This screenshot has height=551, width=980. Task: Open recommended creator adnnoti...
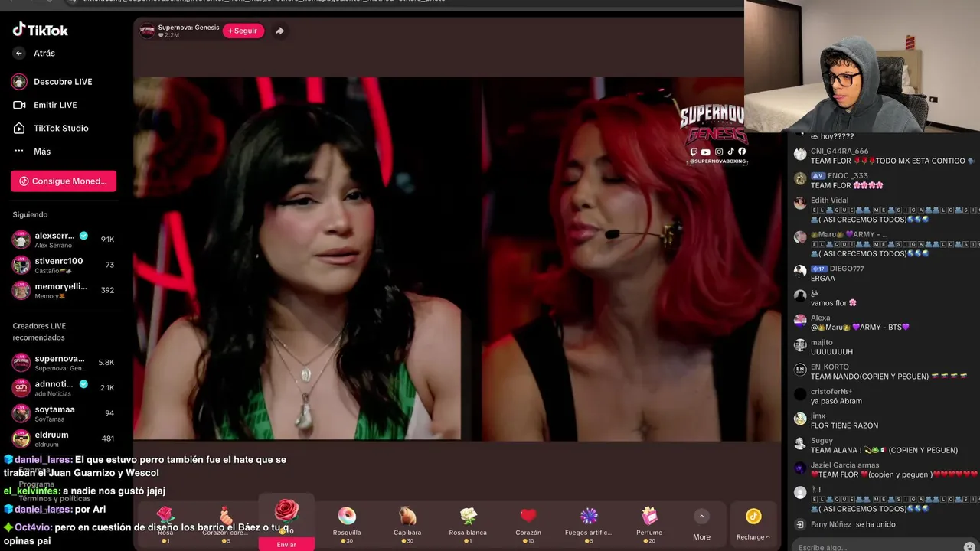(64, 388)
